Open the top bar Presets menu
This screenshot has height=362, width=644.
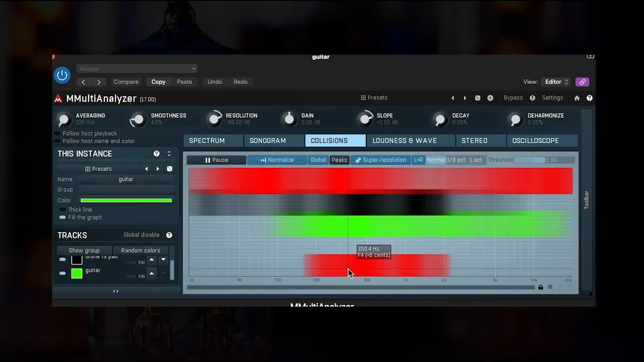tap(374, 98)
